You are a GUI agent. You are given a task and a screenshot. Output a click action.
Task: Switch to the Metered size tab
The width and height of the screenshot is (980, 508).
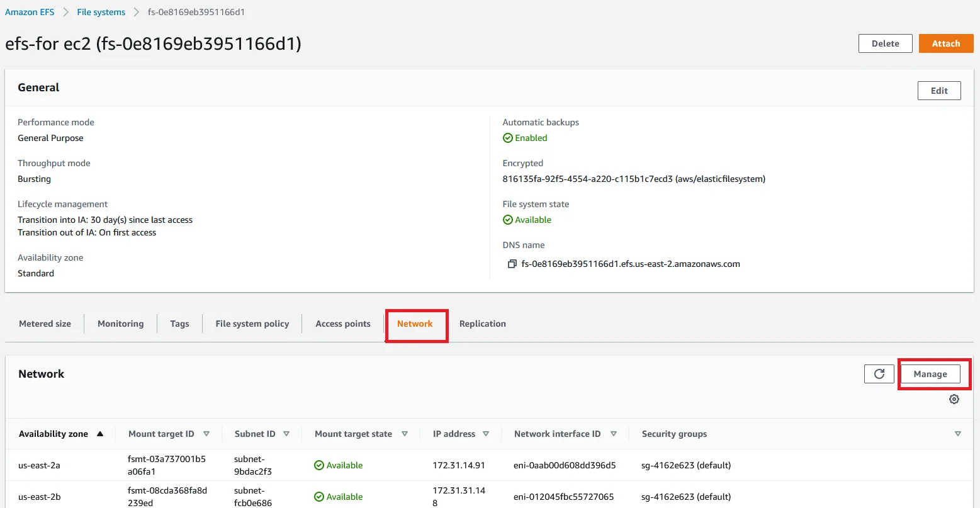(45, 324)
